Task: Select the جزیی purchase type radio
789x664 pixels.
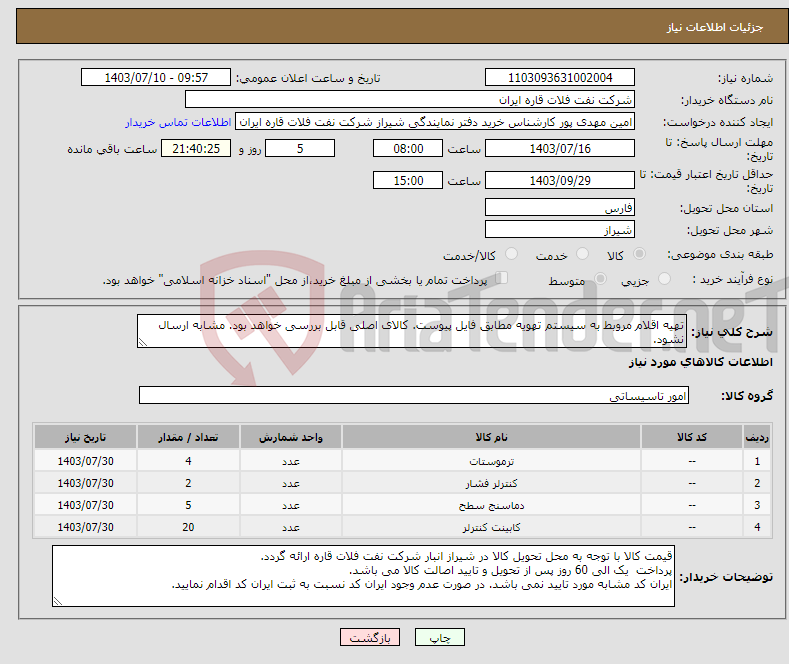Action: point(664,279)
